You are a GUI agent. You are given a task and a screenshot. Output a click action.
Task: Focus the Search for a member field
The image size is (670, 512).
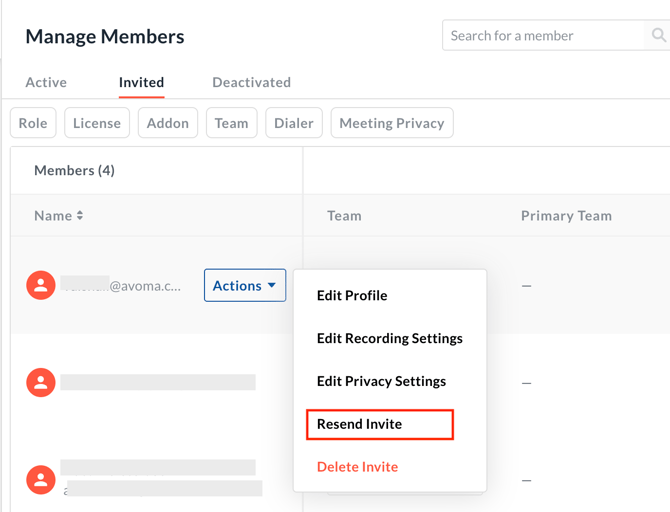[x=543, y=35]
